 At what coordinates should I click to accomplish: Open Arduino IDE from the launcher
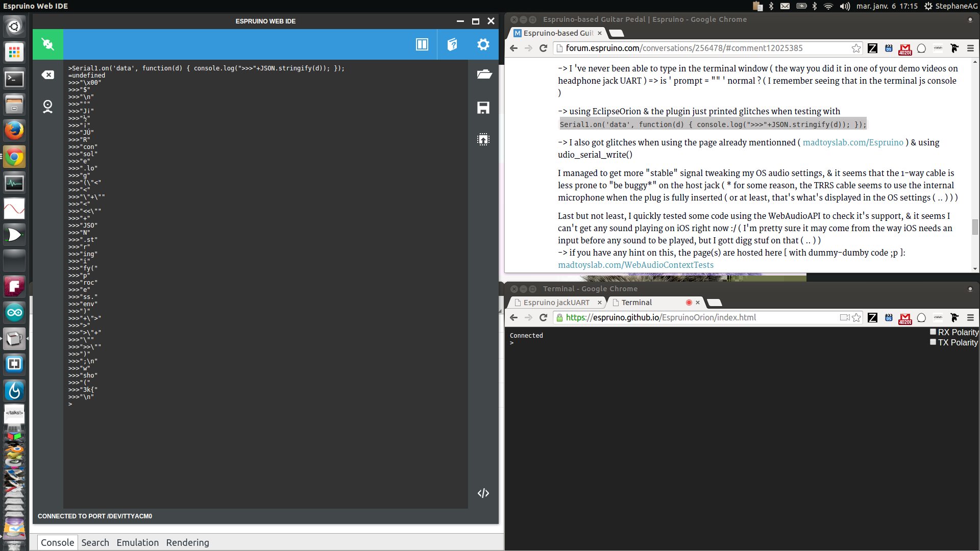click(x=14, y=312)
